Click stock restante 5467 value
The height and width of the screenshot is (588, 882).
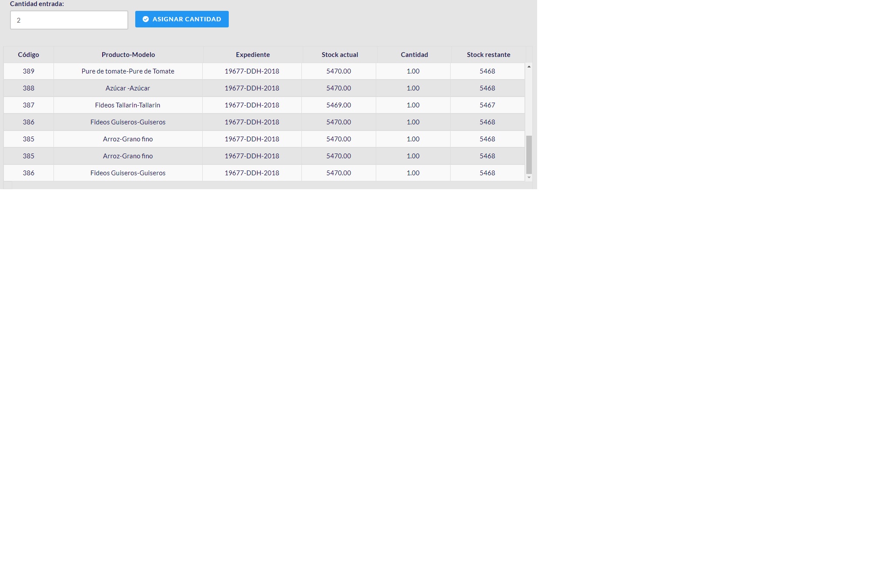tap(488, 105)
